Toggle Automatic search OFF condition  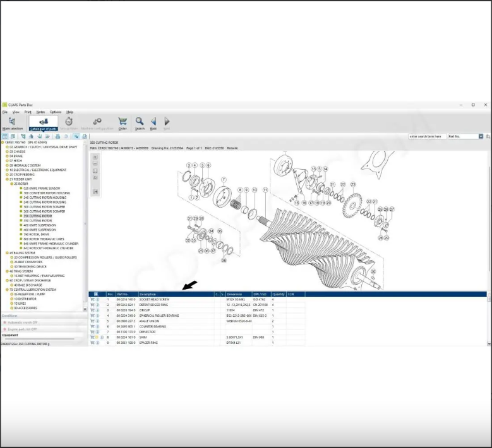(x=25, y=322)
